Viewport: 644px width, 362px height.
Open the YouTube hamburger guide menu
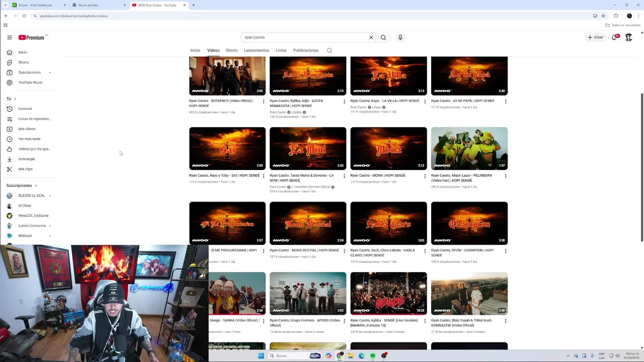[9, 37]
